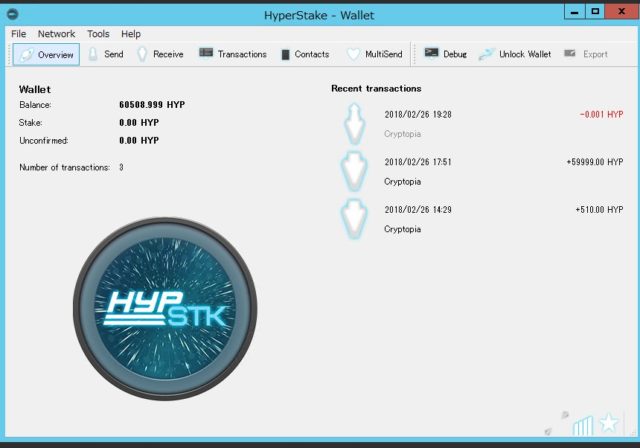Click the star sync status icon

[609, 423]
